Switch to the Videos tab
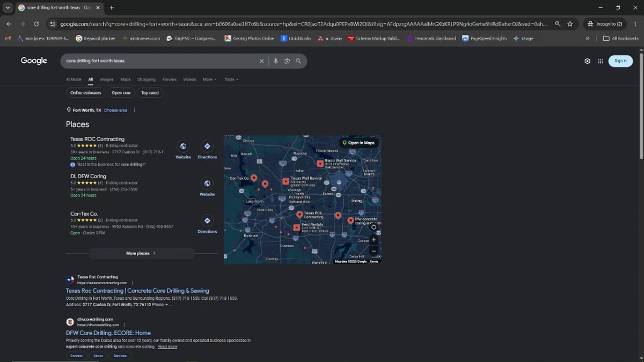The width and height of the screenshot is (644, 362). (189, 79)
